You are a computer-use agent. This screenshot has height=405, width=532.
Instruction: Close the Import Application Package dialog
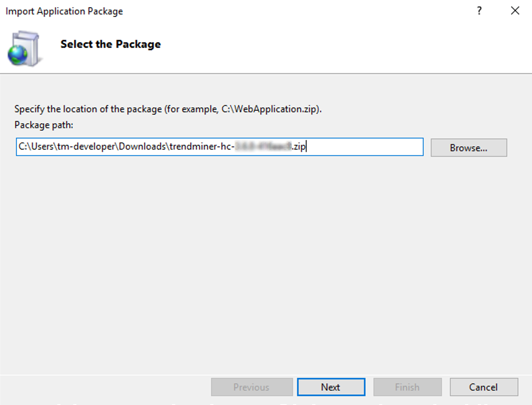tap(515, 11)
